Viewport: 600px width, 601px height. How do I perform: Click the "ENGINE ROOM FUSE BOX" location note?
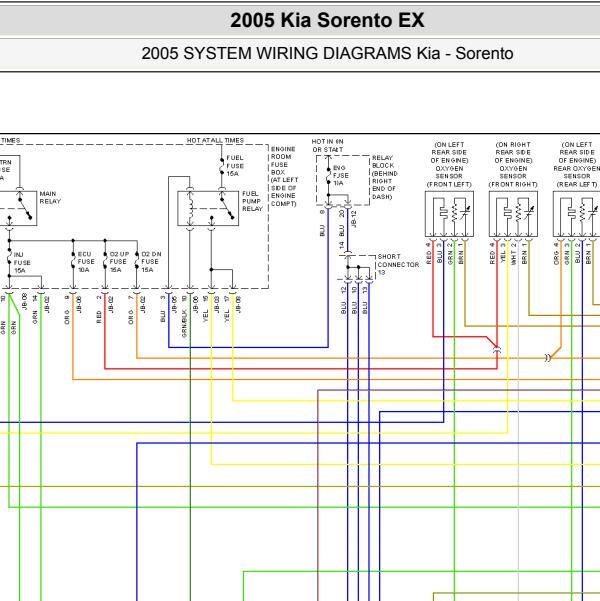(284, 176)
